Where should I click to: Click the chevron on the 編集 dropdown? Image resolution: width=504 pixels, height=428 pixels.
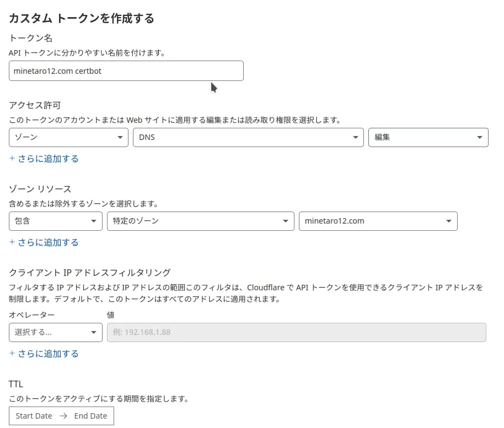point(480,137)
